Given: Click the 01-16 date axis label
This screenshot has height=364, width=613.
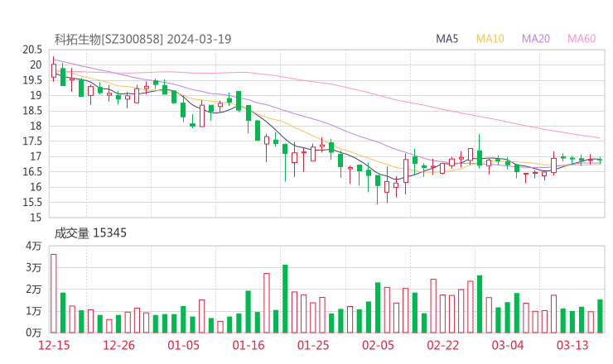Looking at the screenshot, I should [x=249, y=345].
